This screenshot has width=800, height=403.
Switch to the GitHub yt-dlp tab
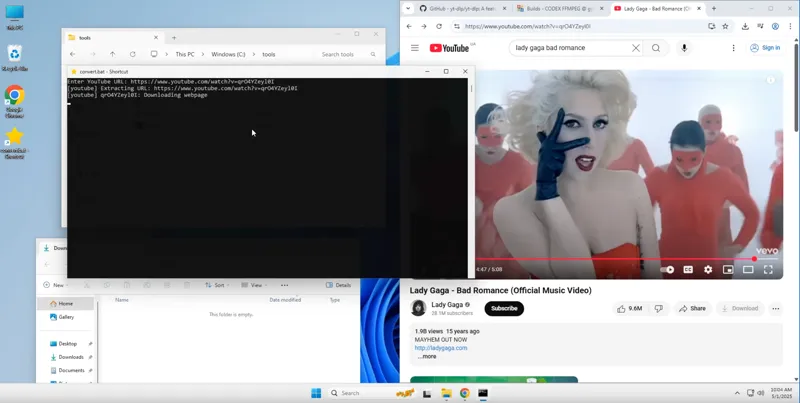point(463,9)
